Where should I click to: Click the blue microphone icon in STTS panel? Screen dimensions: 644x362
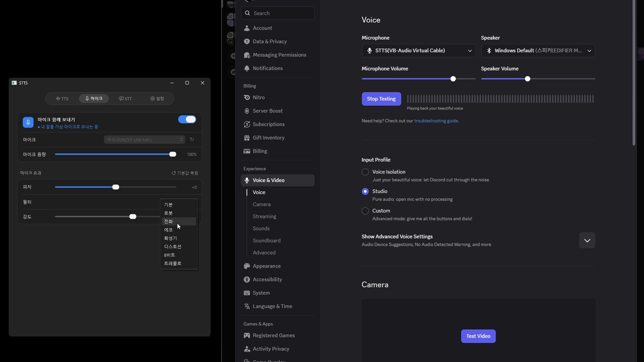click(28, 122)
